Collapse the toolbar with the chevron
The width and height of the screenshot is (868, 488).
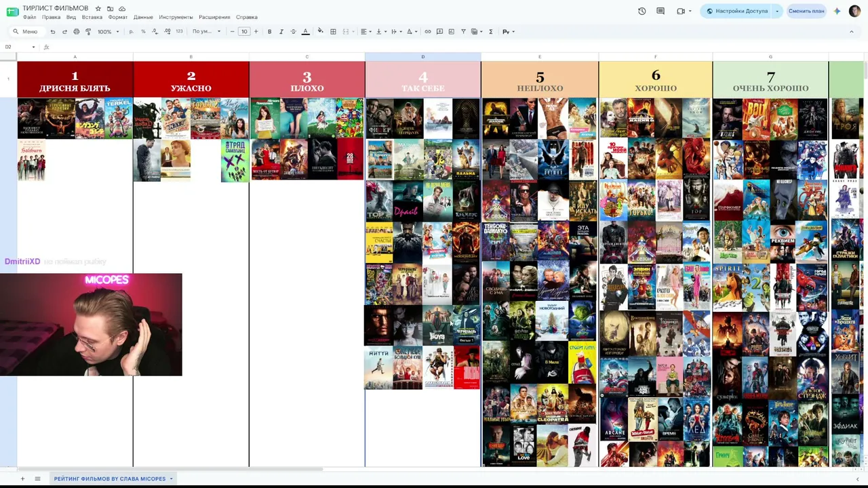coord(852,32)
